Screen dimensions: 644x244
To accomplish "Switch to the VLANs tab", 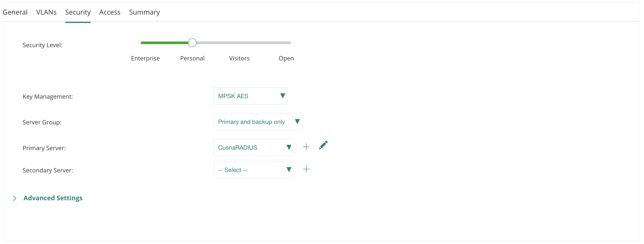I will tap(46, 12).
